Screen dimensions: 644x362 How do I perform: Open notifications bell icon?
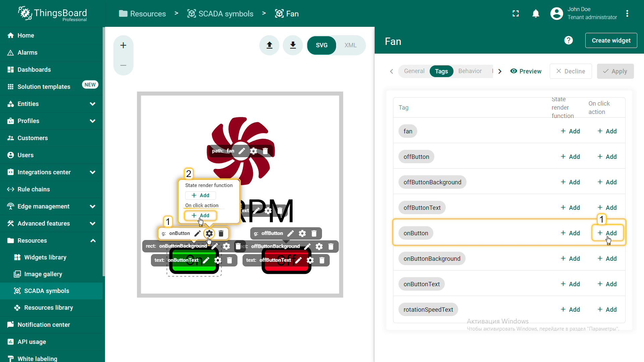click(536, 14)
